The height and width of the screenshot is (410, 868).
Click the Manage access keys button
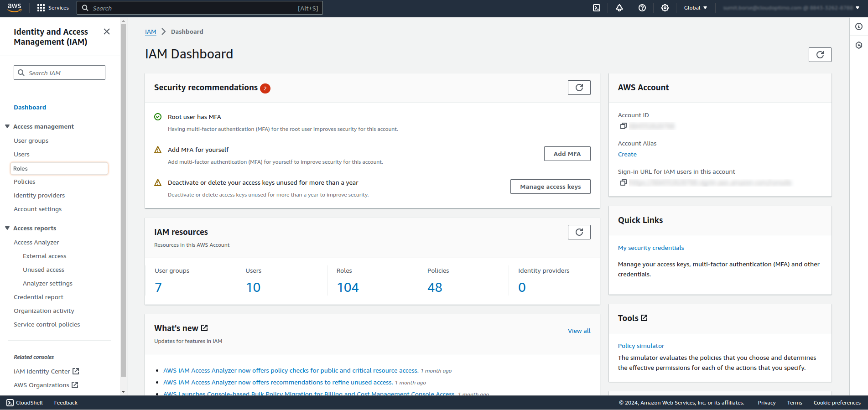point(550,187)
